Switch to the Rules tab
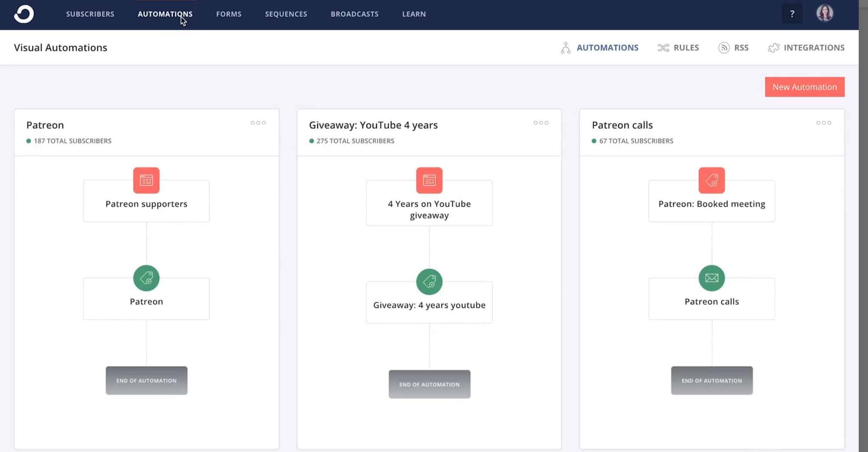 [678, 48]
